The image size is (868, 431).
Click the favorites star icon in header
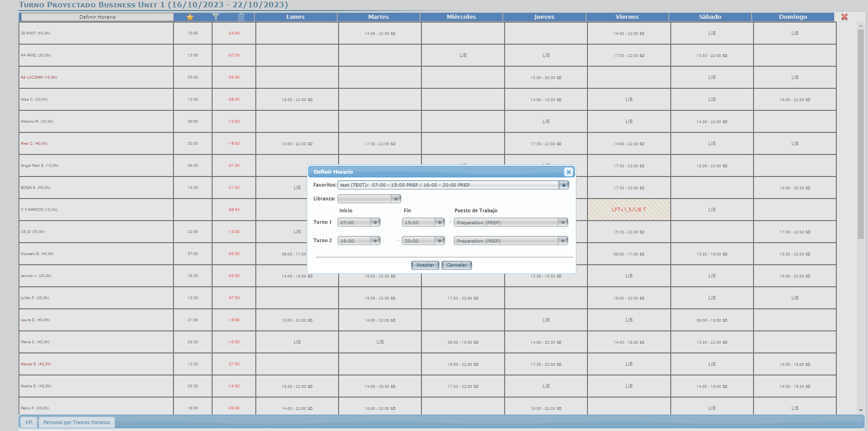[x=190, y=17]
